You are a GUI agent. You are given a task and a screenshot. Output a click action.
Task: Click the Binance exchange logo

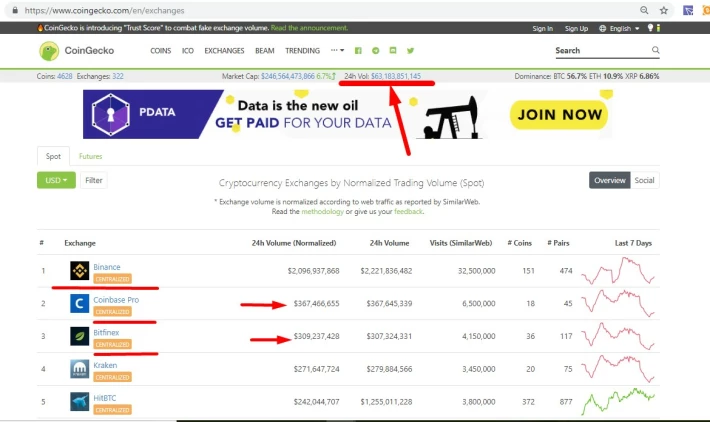[x=80, y=271]
